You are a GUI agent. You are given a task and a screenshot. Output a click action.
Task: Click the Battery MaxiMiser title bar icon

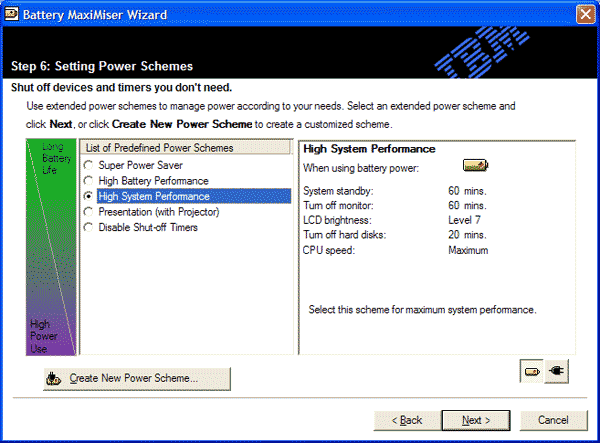pyautogui.click(x=11, y=14)
